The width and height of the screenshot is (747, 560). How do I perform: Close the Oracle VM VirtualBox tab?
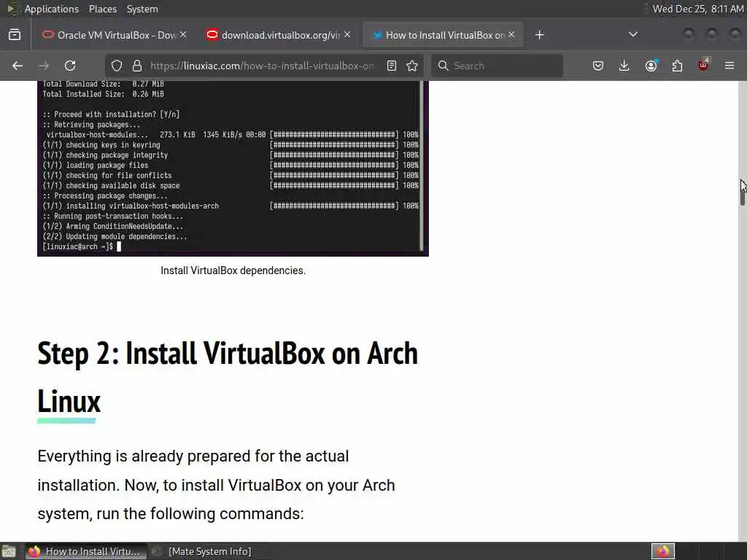tap(183, 34)
